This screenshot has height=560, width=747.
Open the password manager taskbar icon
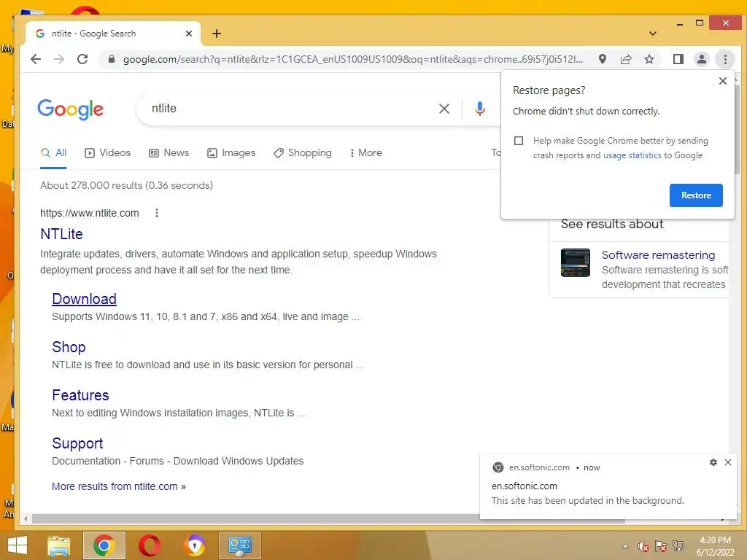[x=195, y=545]
